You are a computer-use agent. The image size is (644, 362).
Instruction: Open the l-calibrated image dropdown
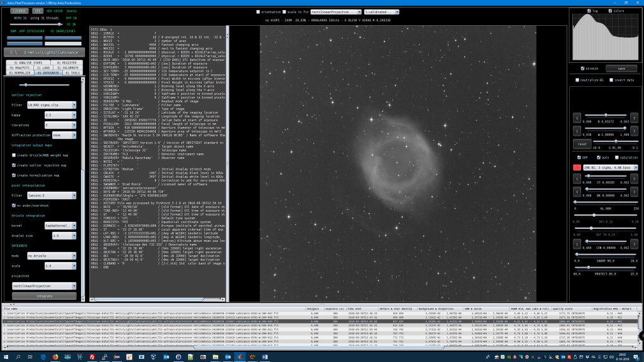coord(381,12)
